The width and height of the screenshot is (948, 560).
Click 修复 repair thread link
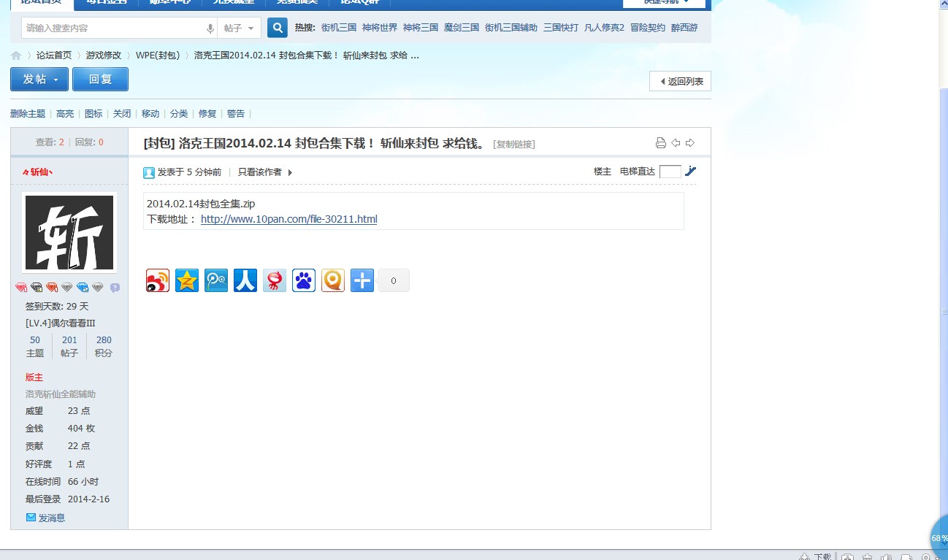click(207, 114)
